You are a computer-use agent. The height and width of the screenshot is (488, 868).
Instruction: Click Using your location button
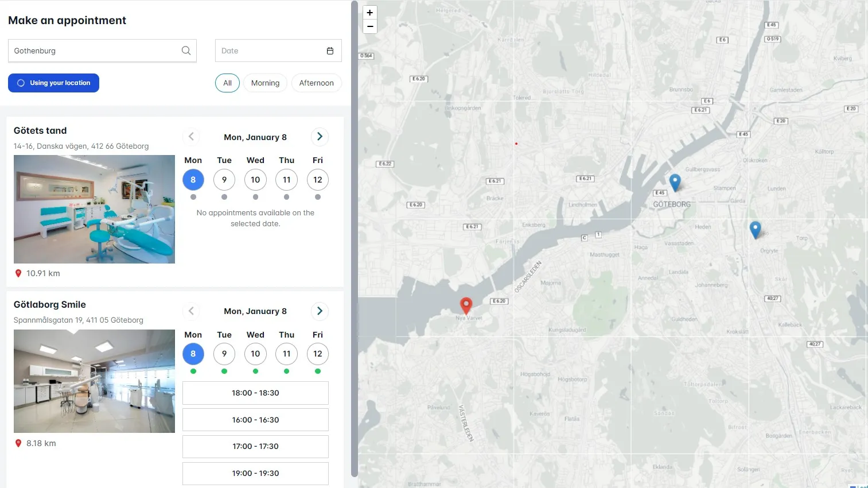point(53,83)
